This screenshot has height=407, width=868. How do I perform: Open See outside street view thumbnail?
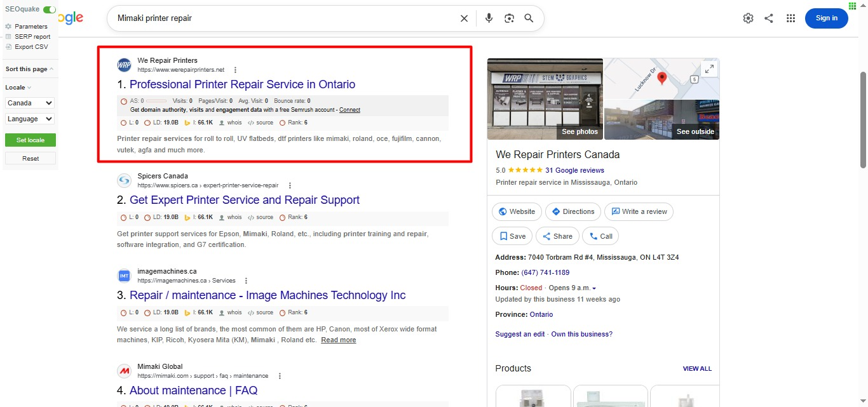661,119
